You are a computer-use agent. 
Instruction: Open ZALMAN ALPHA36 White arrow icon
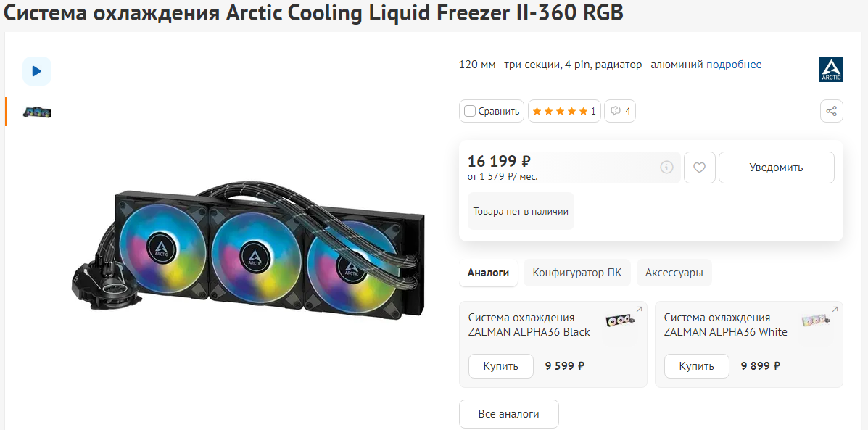click(x=835, y=310)
